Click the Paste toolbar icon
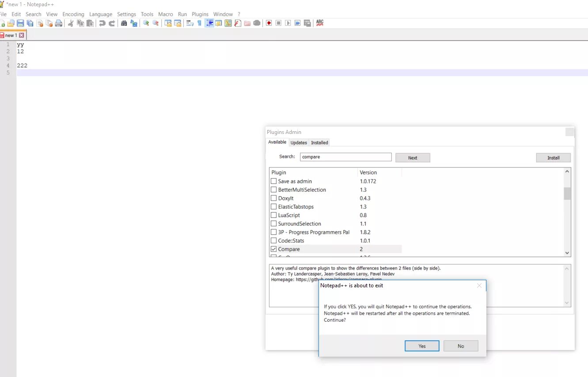 click(90, 23)
